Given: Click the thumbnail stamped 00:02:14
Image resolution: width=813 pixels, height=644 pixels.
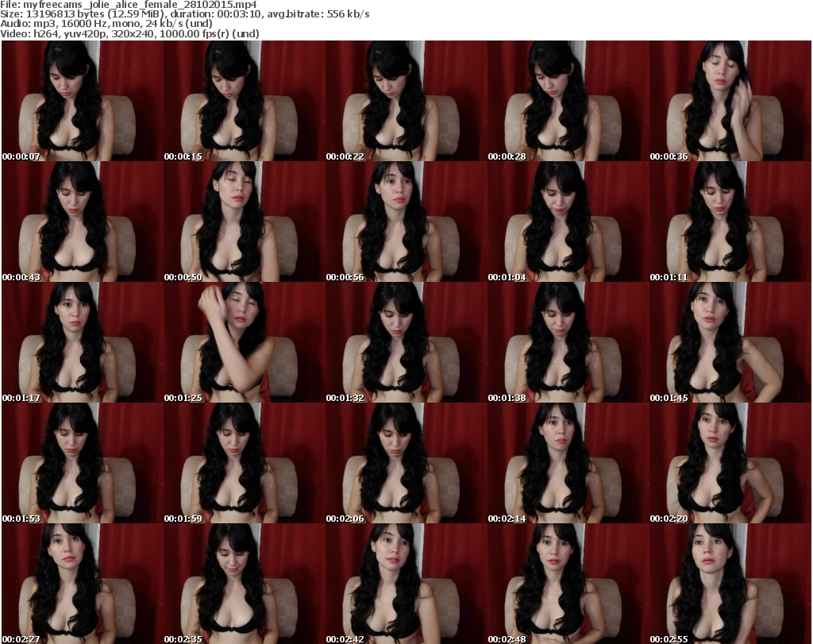Looking at the screenshot, I should click(x=568, y=463).
